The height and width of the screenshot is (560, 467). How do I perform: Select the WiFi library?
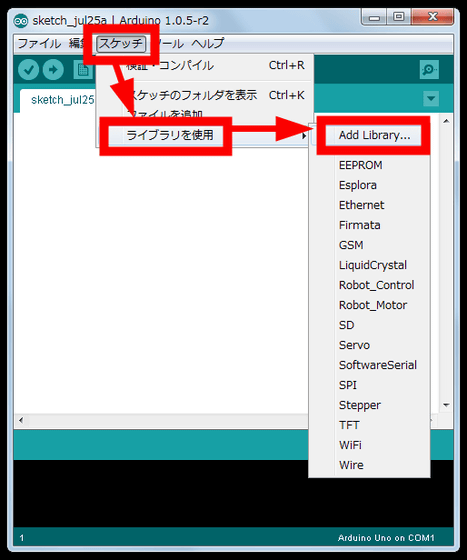pos(369,445)
